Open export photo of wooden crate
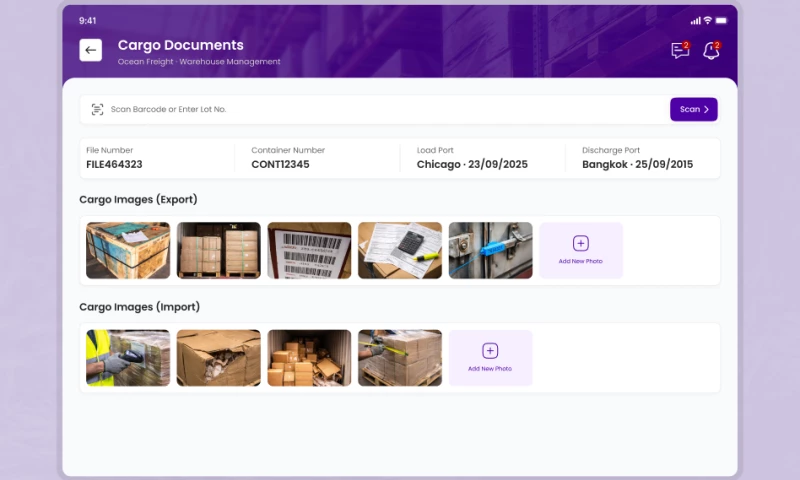This screenshot has width=800, height=480. pyautogui.click(x=128, y=250)
